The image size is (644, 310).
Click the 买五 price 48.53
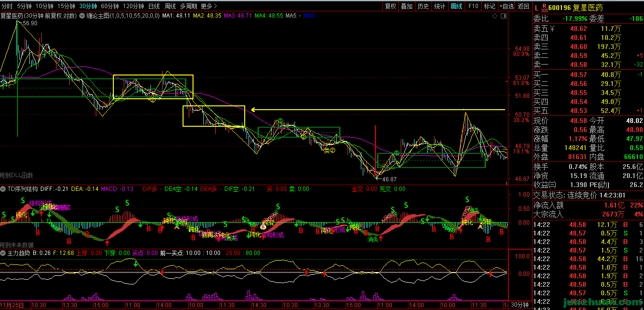[x=578, y=111]
